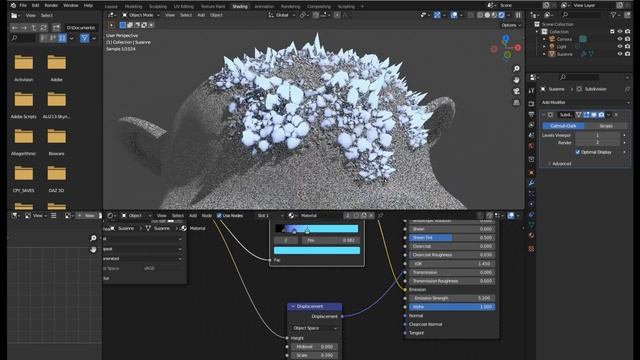Toggle perspective/orthographic grid icon
Image resolution: width=640 pixels, height=360 pixels.
(516, 103)
